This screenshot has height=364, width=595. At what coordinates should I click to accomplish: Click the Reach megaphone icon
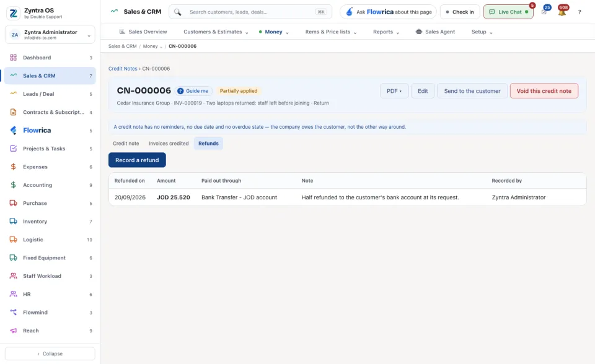13,330
